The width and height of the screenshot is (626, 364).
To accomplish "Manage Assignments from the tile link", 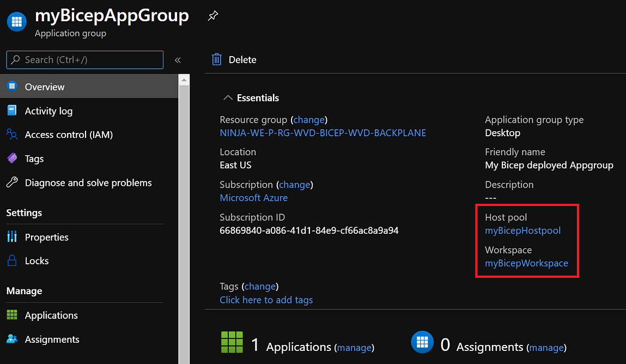I will tap(546, 348).
